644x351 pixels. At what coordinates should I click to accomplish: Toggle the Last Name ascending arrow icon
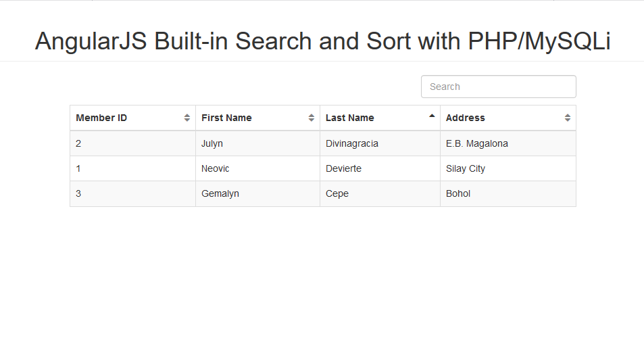tap(432, 116)
